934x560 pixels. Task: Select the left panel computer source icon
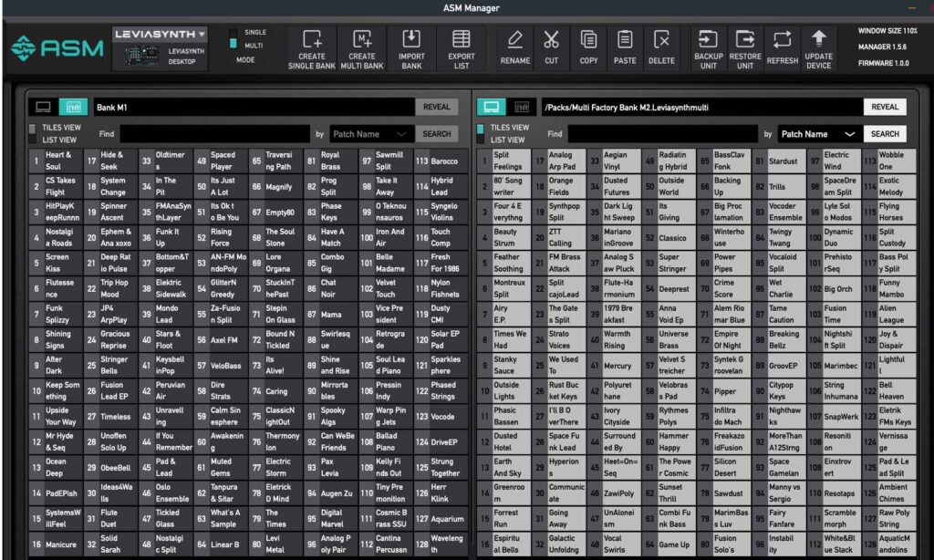43,107
